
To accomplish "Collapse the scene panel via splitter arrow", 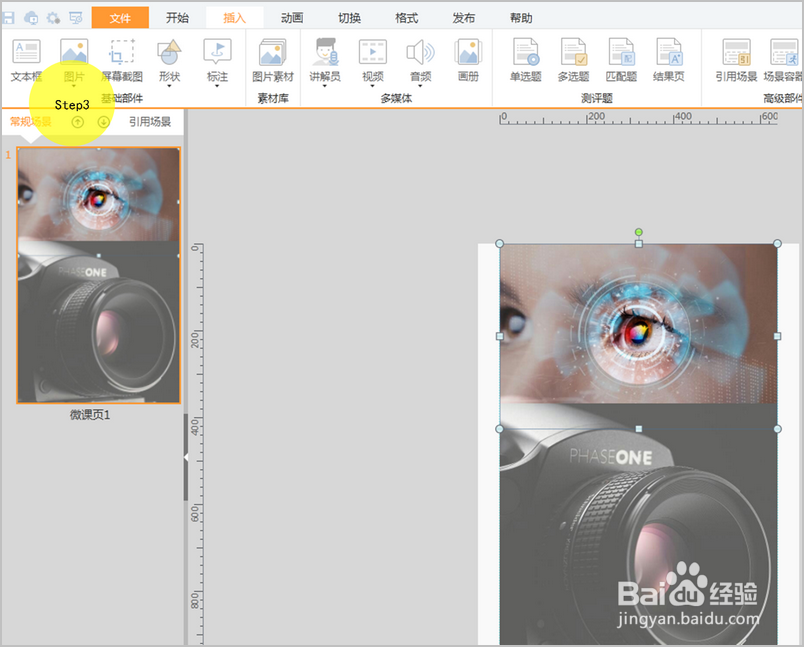I will point(186,457).
